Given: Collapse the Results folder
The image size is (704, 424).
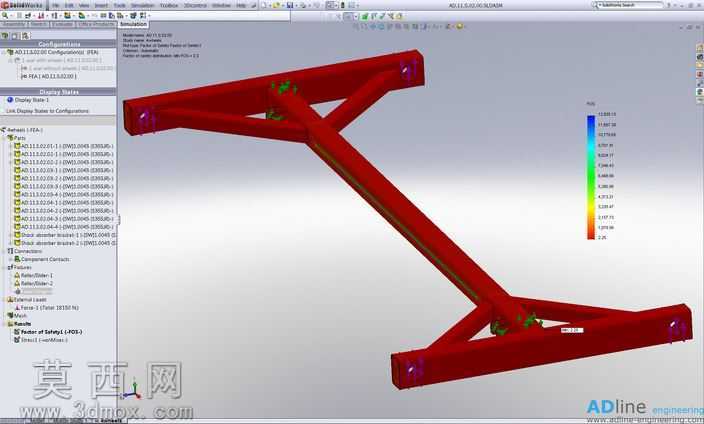Looking at the screenshot, I should (x=4, y=324).
